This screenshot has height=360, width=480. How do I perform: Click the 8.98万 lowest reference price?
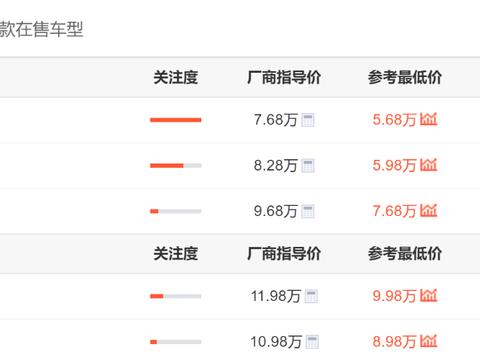395,342
